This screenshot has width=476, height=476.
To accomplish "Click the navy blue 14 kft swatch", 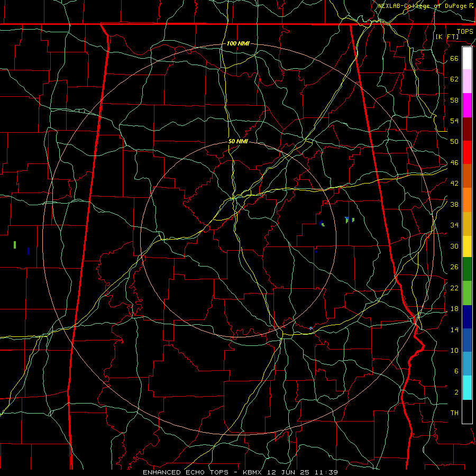I will [x=467, y=317].
